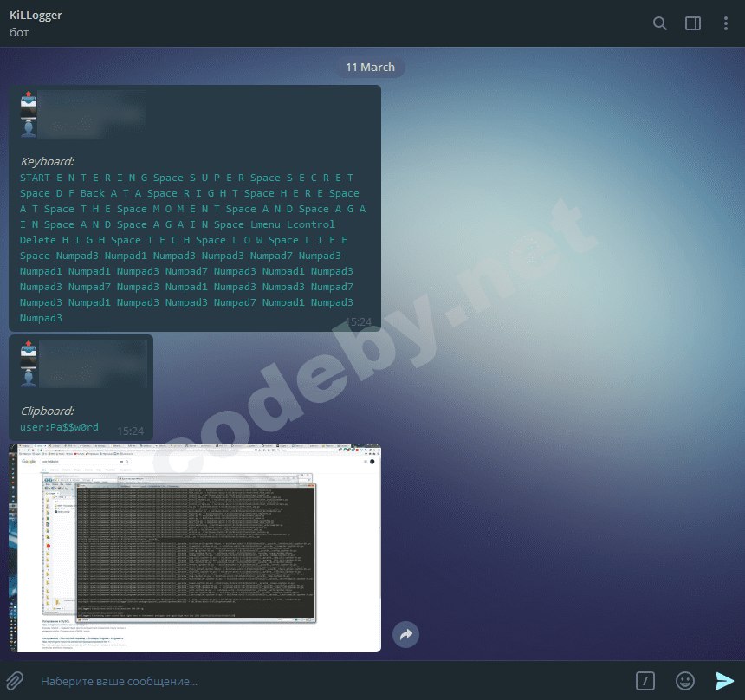
Task: Click the START text in keylog
Action: [35, 178]
